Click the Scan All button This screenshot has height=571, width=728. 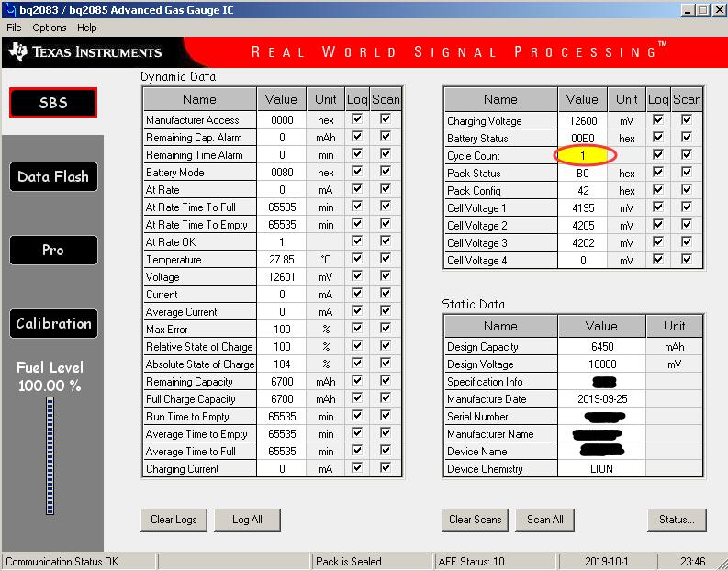click(545, 520)
